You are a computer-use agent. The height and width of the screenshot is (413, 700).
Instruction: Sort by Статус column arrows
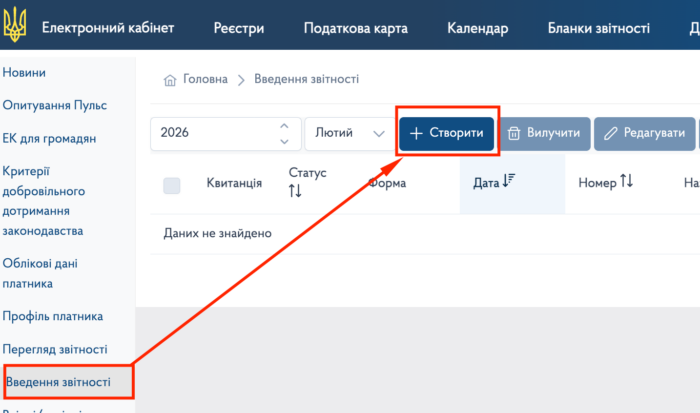pyautogui.click(x=295, y=190)
